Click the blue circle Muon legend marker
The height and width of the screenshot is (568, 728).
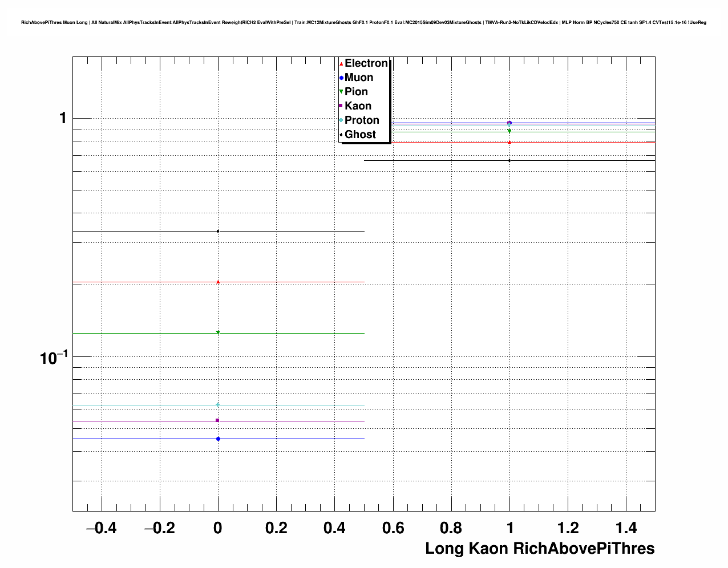click(x=341, y=78)
